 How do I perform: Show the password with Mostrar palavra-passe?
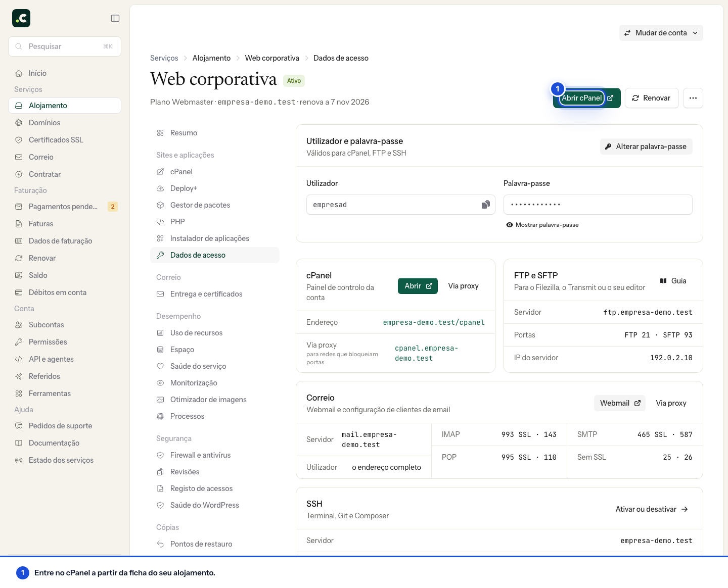[x=542, y=225]
